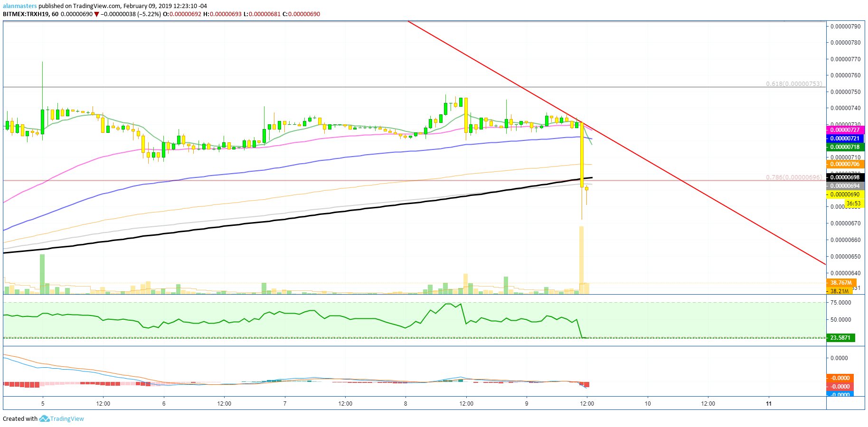Click the MACD 0.0000 axis label
This screenshot has height=427, width=868.
pos(839,358)
